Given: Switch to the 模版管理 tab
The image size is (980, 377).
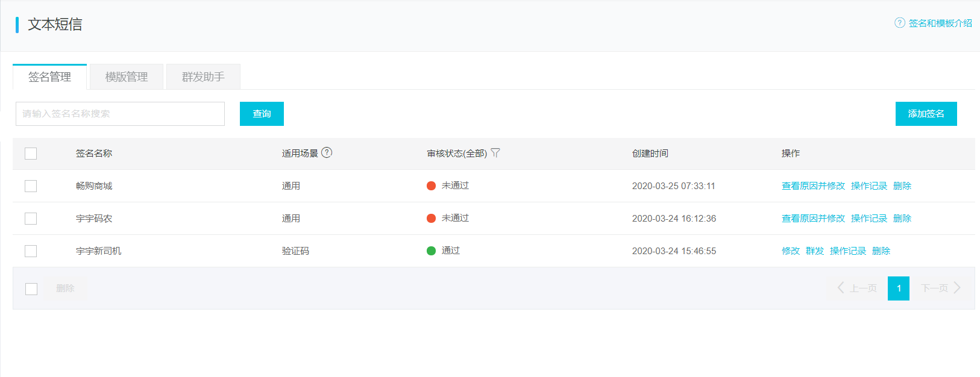Looking at the screenshot, I should point(127,77).
